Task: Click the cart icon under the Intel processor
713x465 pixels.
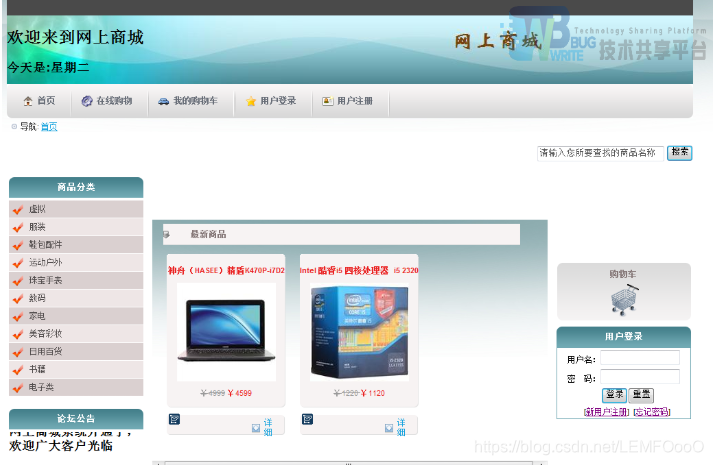Action: click(307, 419)
